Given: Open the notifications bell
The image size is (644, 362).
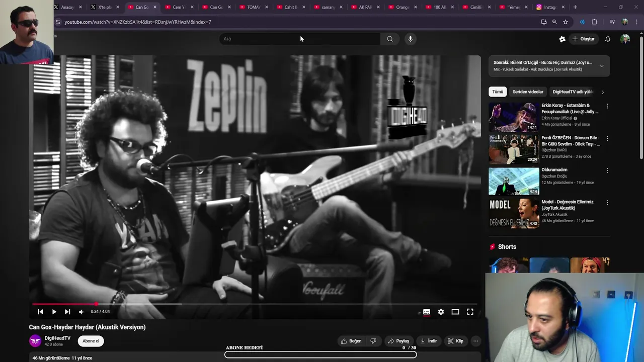Looking at the screenshot, I should (x=608, y=39).
